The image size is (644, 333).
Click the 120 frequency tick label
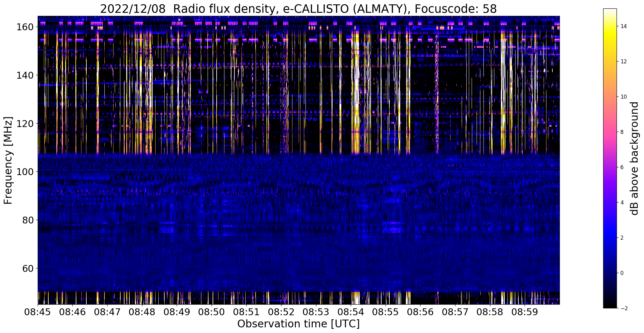tap(25, 124)
